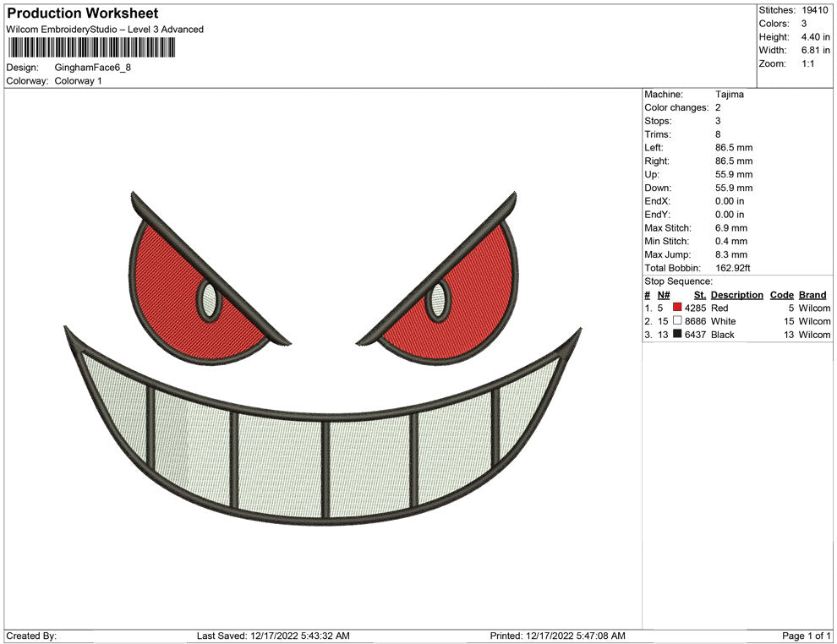
Task: Click the 'Red' description in stop sequence
Action: [x=719, y=308]
